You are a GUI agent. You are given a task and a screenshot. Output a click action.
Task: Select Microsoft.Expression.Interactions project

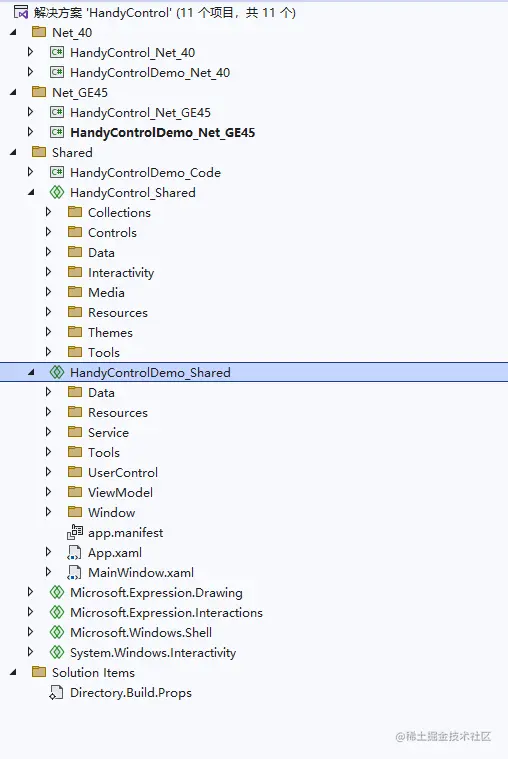(x=166, y=613)
